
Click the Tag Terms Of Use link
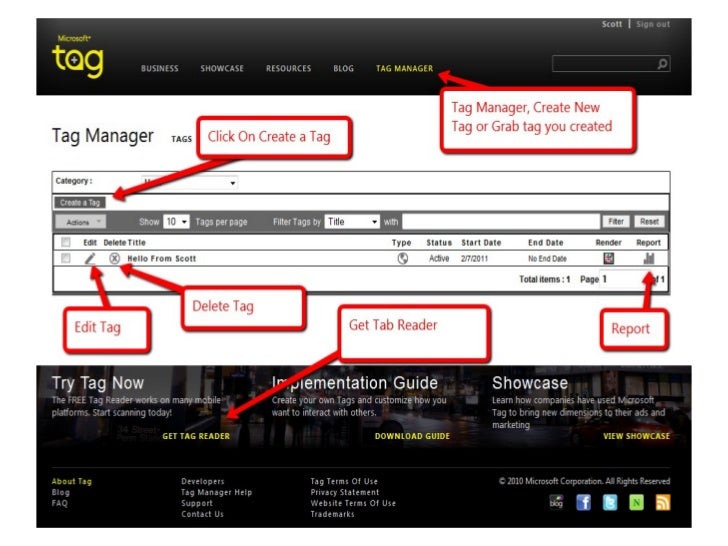344,481
